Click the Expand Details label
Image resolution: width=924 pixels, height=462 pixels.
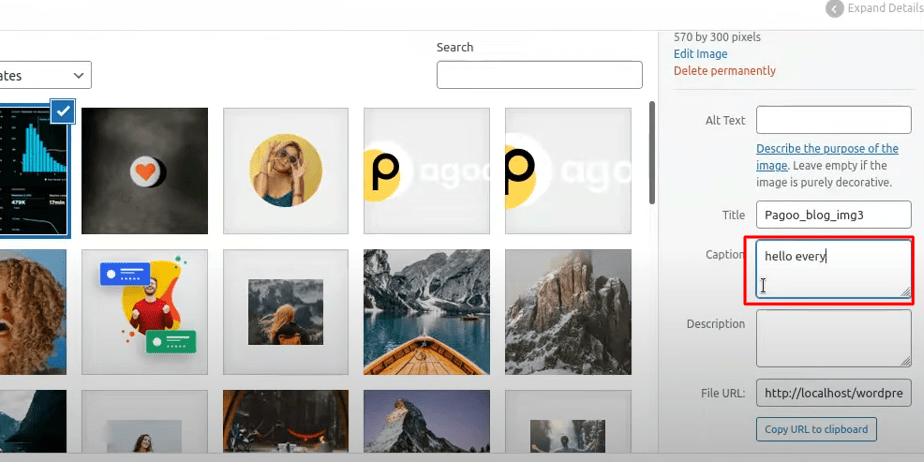pyautogui.click(x=885, y=9)
